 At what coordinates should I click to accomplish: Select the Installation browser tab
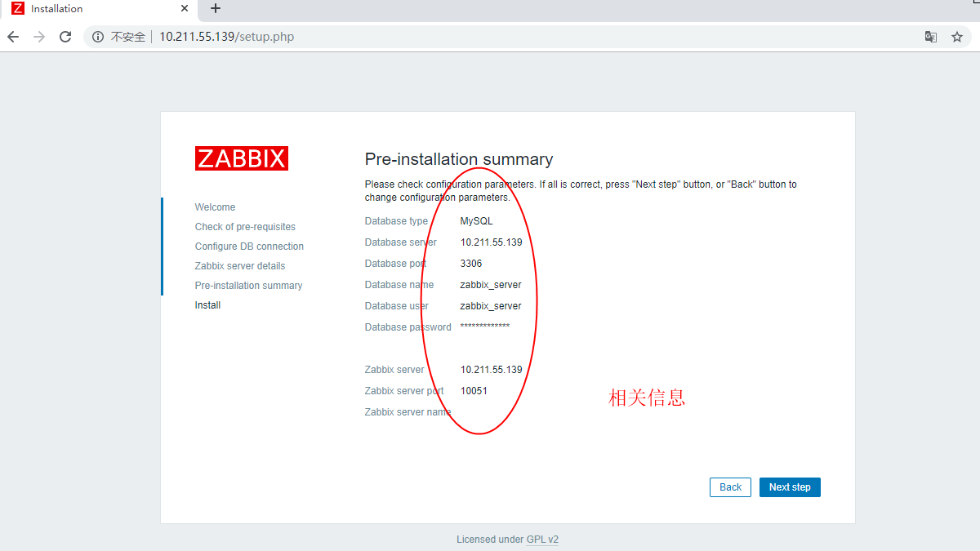(90, 9)
